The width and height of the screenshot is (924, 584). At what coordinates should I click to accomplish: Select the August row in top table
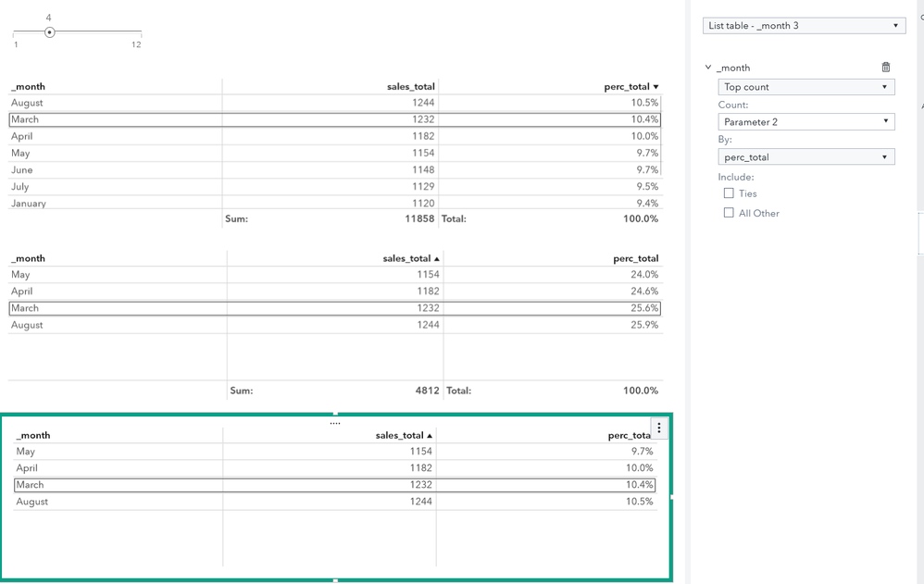point(335,103)
